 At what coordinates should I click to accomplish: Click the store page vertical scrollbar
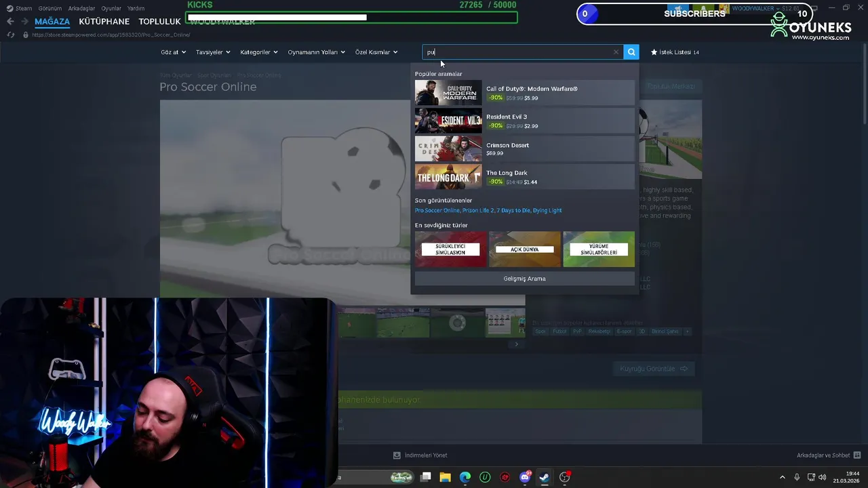(x=864, y=85)
